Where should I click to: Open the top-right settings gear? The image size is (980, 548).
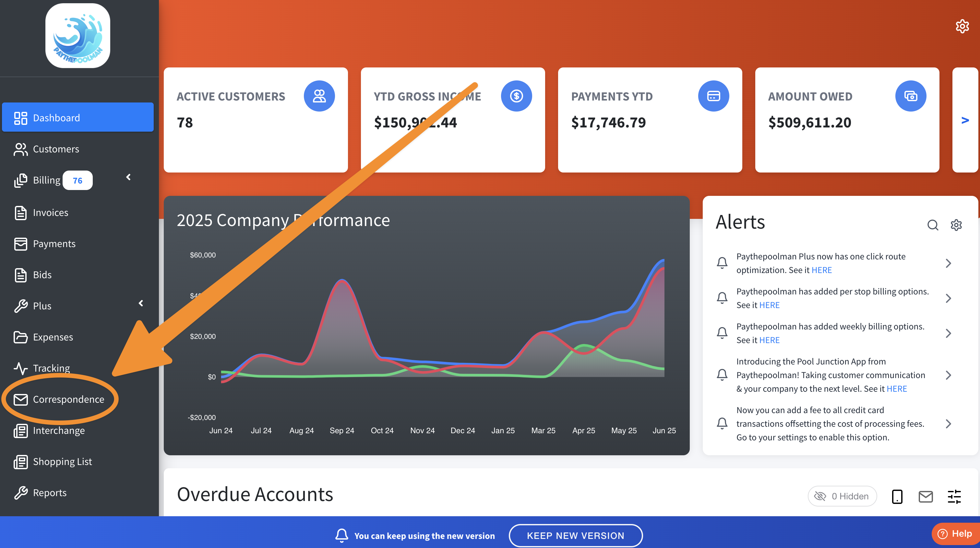pos(962,26)
